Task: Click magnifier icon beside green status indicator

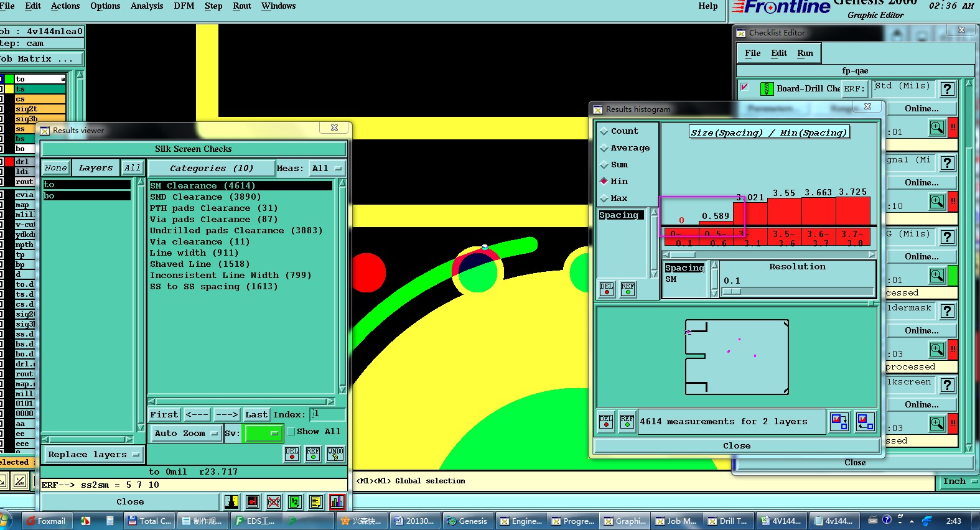Action: coord(937,276)
